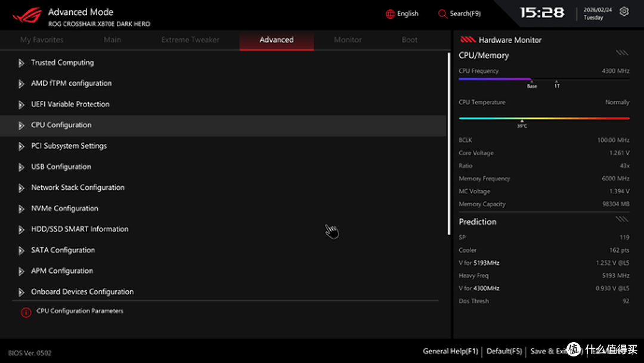Click MC Voltage 1.394 V value
Viewport: 644px width, 363px height.
(620, 191)
